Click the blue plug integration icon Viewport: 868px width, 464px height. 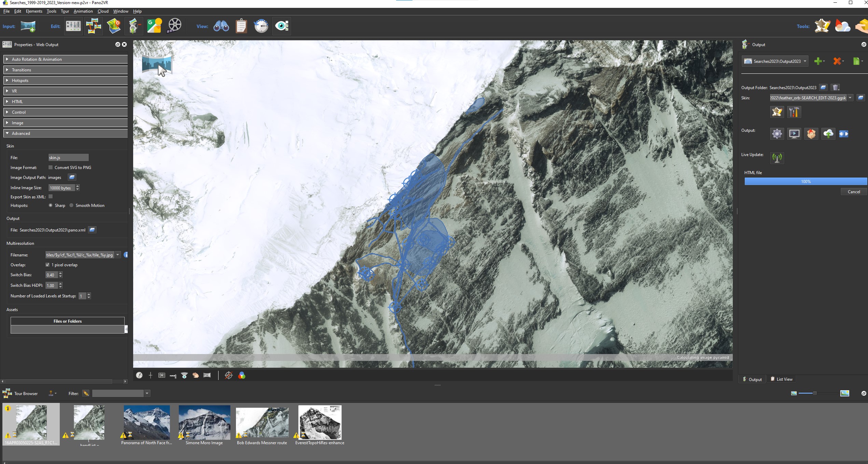(844, 134)
